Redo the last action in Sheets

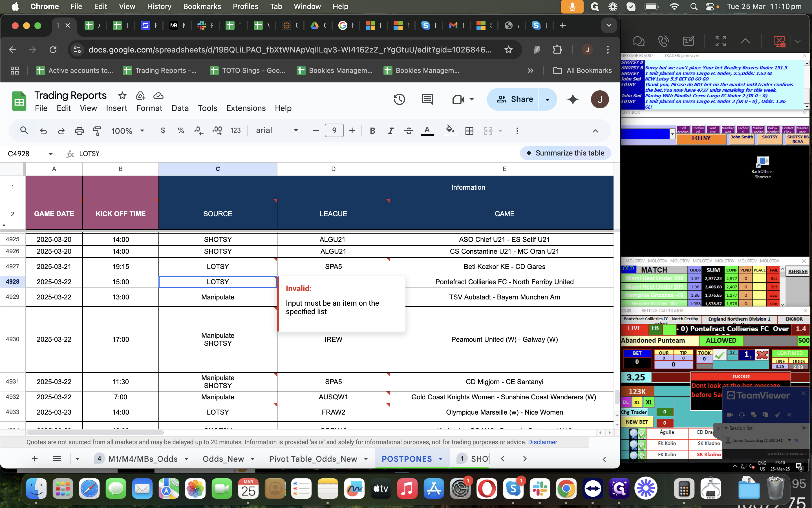(61, 130)
